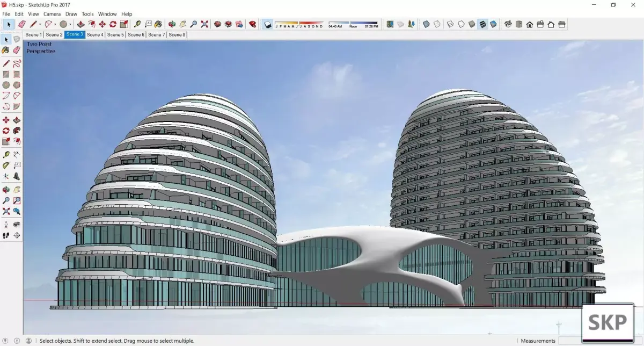This screenshot has height=346, width=644.
Task: Open the Edit menu
Action: click(x=19, y=14)
